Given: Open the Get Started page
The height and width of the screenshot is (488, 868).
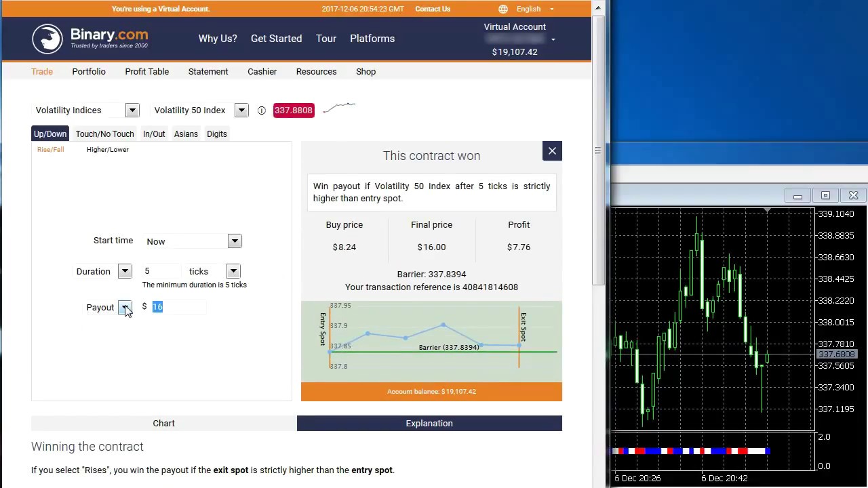Looking at the screenshot, I should (x=276, y=39).
